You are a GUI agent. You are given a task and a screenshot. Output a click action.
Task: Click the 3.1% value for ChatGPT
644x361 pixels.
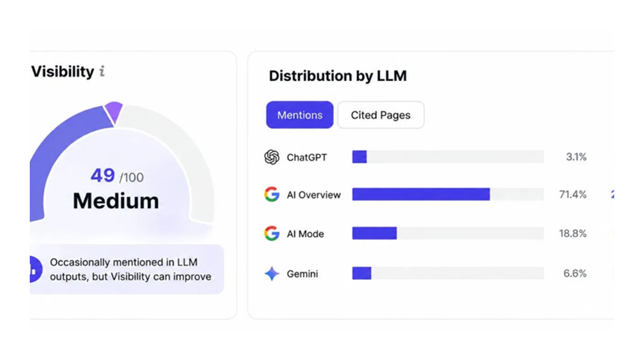[x=576, y=157]
